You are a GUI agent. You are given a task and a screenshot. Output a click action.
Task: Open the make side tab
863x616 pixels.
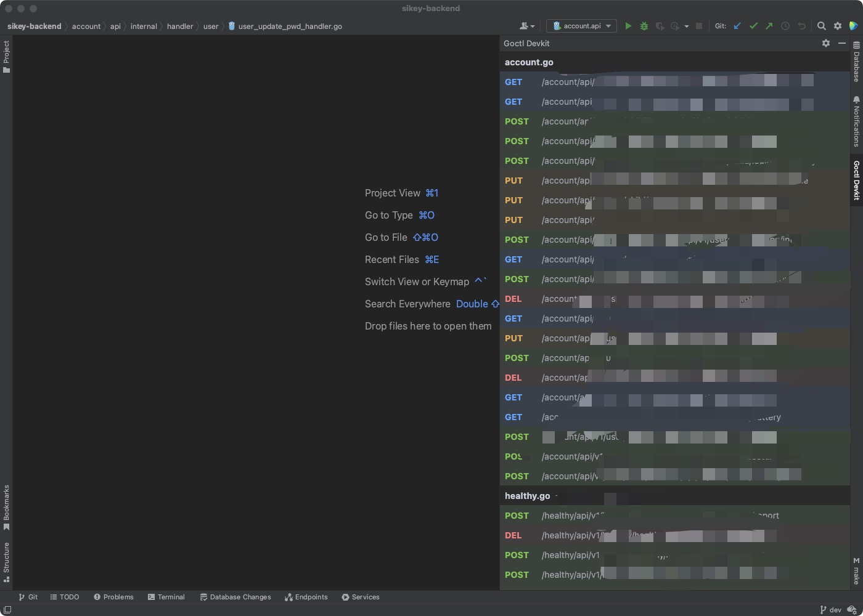tap(856, 571)
